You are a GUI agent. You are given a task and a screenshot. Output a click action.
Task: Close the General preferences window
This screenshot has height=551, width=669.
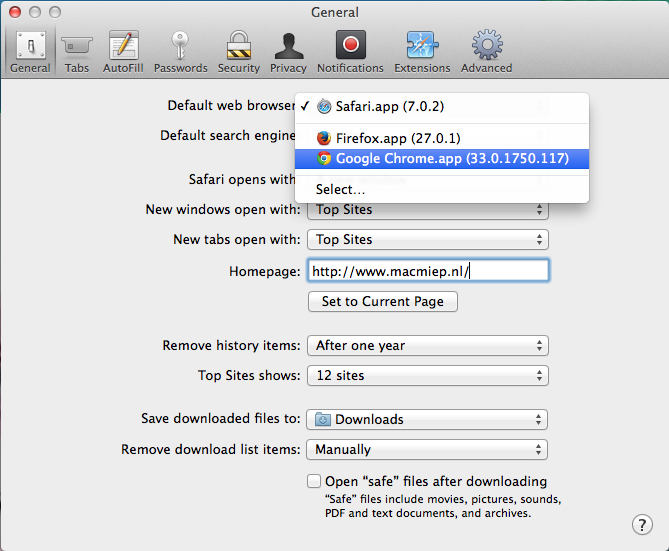(15, 12)
